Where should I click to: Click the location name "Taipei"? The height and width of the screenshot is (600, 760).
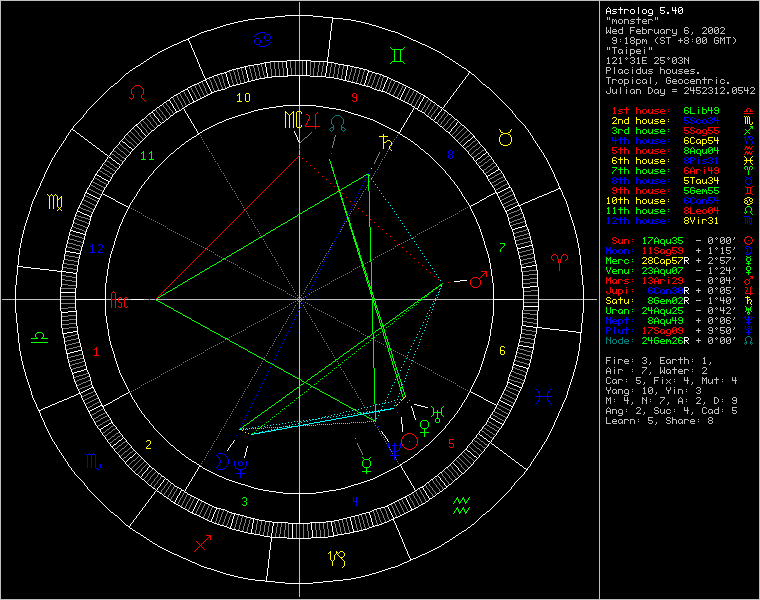click(629, 51)
